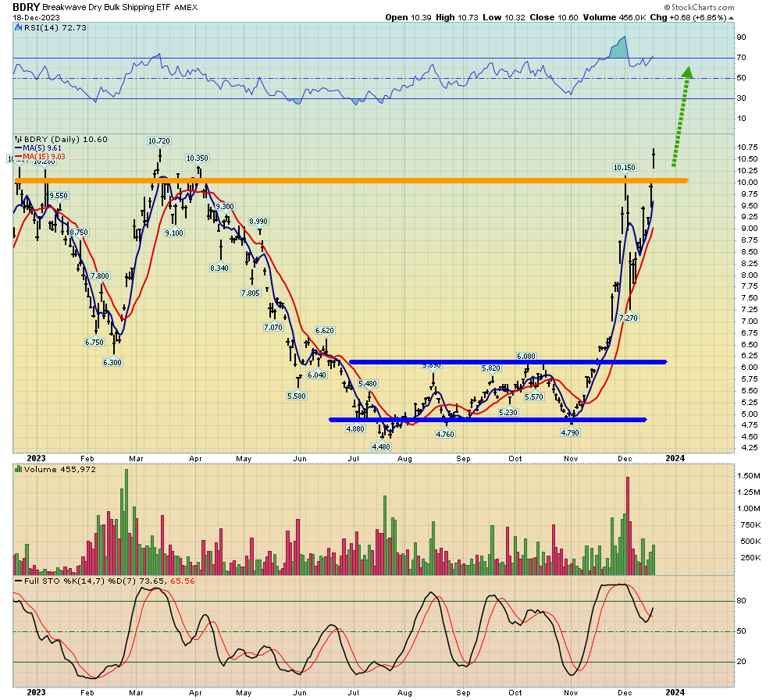Click the 9.100 price label
The image size is (773, 700).
[x=174, y=233]
